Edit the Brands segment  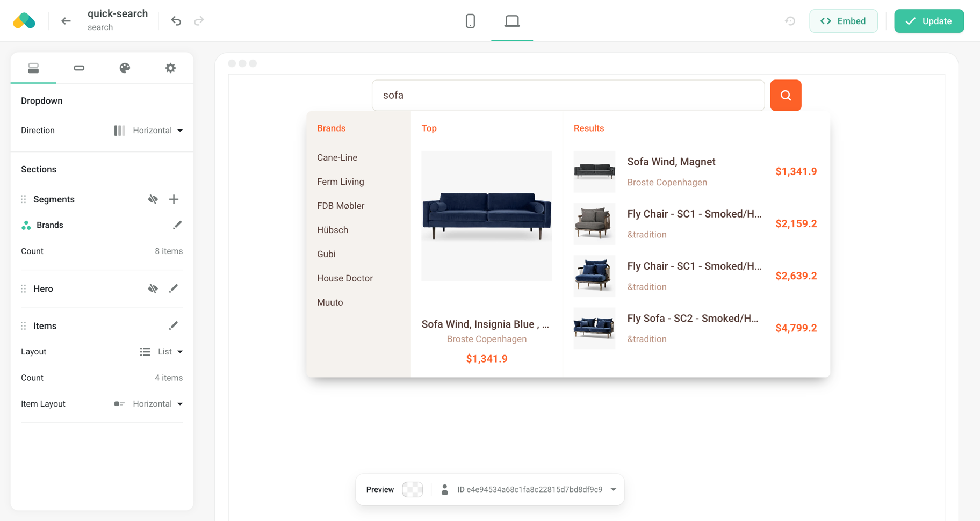tap(177, 225)
